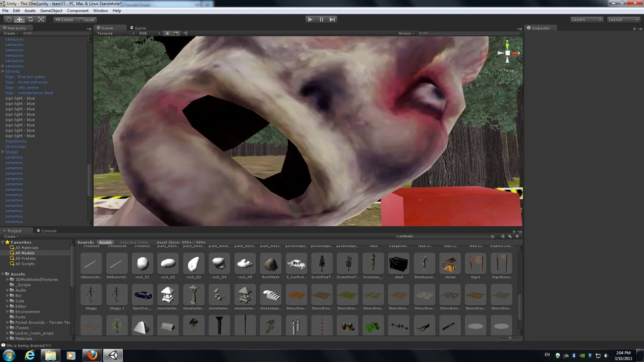644x362 pixels.
Task: Toggle Center pivot mode button
Action: 65,20
